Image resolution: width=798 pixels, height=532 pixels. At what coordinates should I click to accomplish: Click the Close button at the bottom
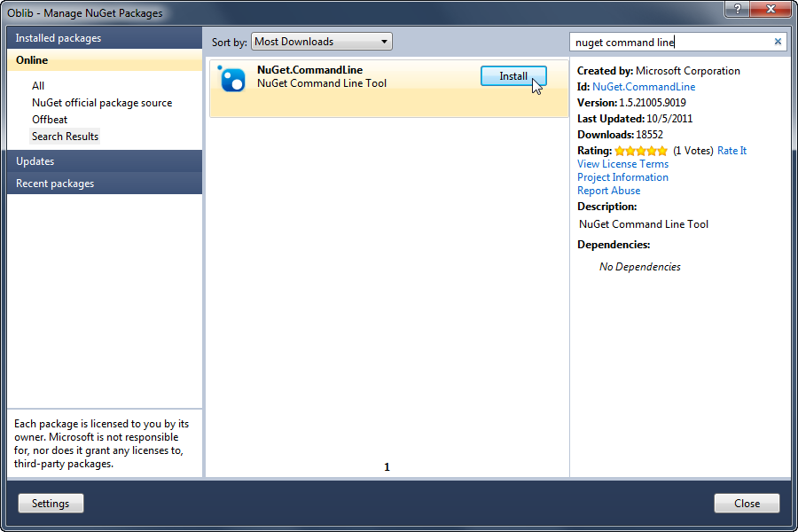(747, 504)
